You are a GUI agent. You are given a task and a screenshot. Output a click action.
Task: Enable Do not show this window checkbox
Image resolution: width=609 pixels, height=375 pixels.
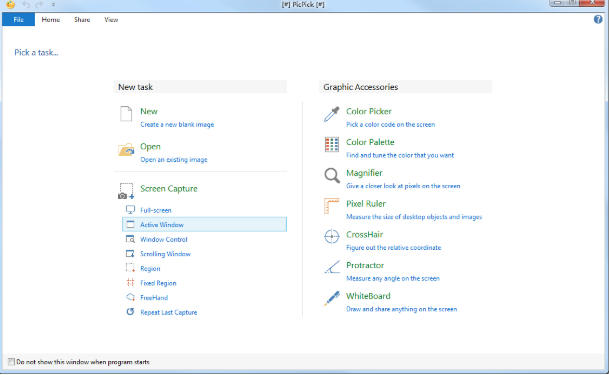click(x=11, y=362)
